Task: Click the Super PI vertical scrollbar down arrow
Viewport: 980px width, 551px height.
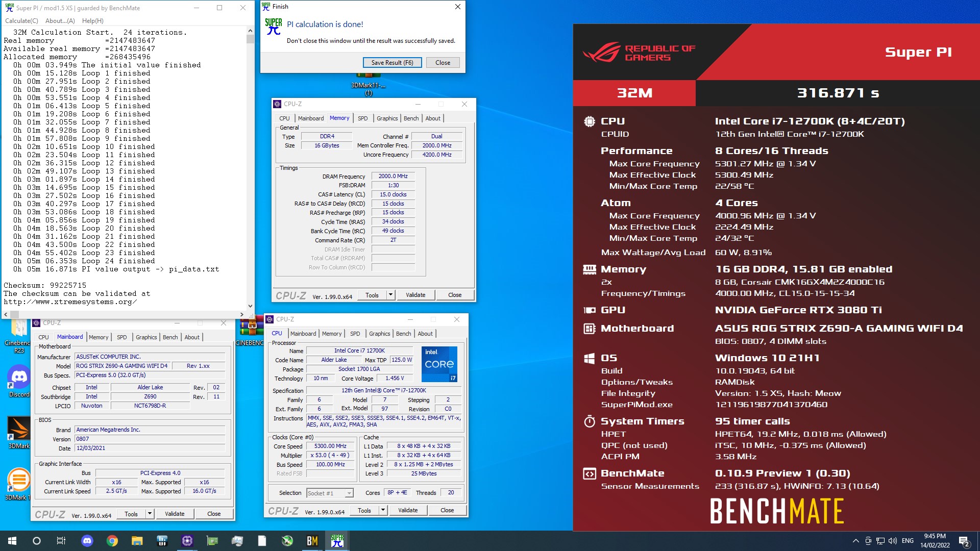Action: 250,306
